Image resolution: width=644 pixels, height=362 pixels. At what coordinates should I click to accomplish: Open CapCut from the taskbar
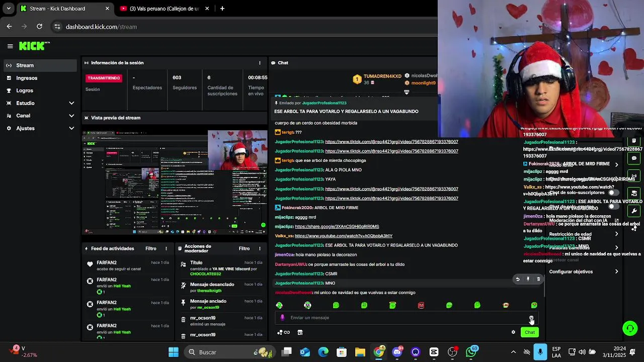pyautogui.click(x=434, y=352)
